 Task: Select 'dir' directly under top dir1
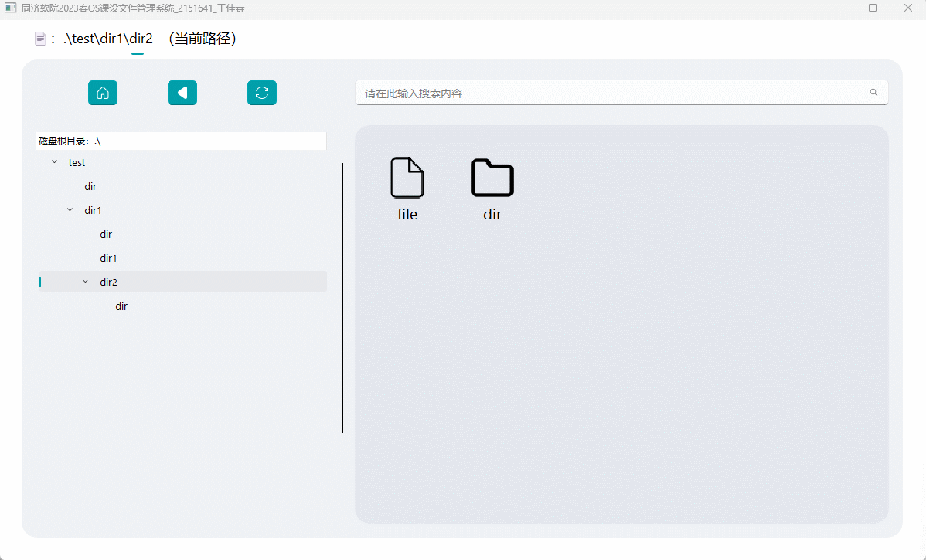click(107, 234)
